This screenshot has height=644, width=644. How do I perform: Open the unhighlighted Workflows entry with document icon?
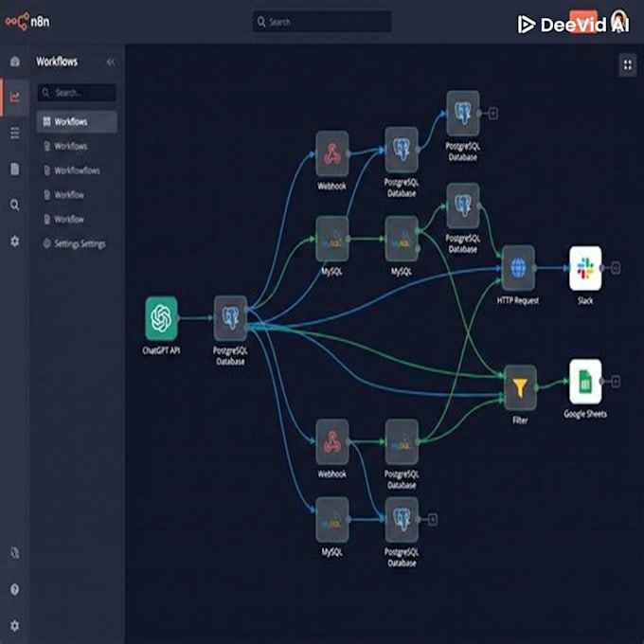[65, 146]
